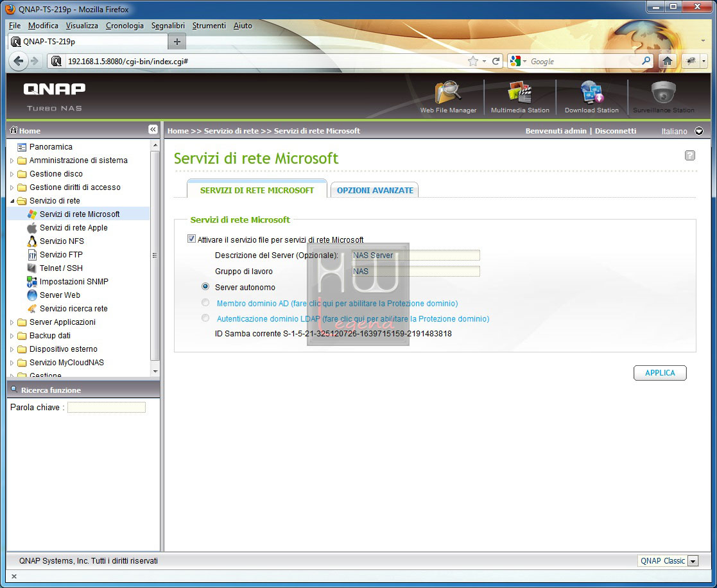Screen dimensions: 717x588
Task: Select the SERVIZI DI RETE MICROSOFT tab
Action: pos(257,189)
